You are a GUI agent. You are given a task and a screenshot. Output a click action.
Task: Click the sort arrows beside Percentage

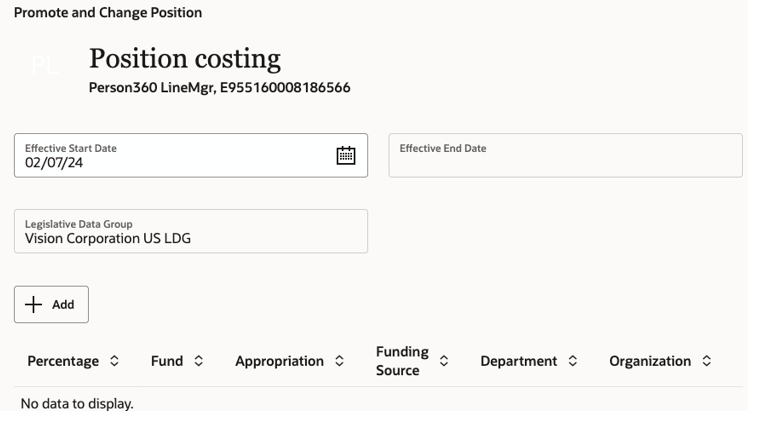pyautogui.click(x=114, y=361)
